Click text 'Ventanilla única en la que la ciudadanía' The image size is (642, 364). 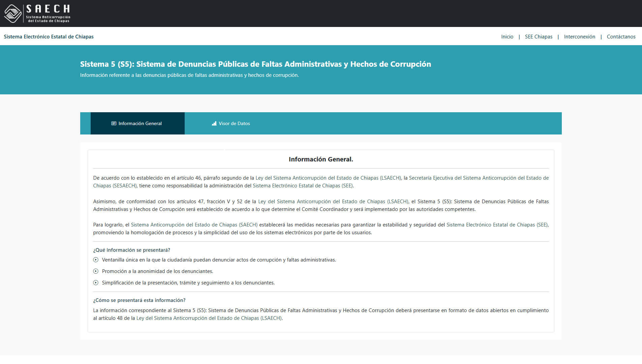point(219,260)
